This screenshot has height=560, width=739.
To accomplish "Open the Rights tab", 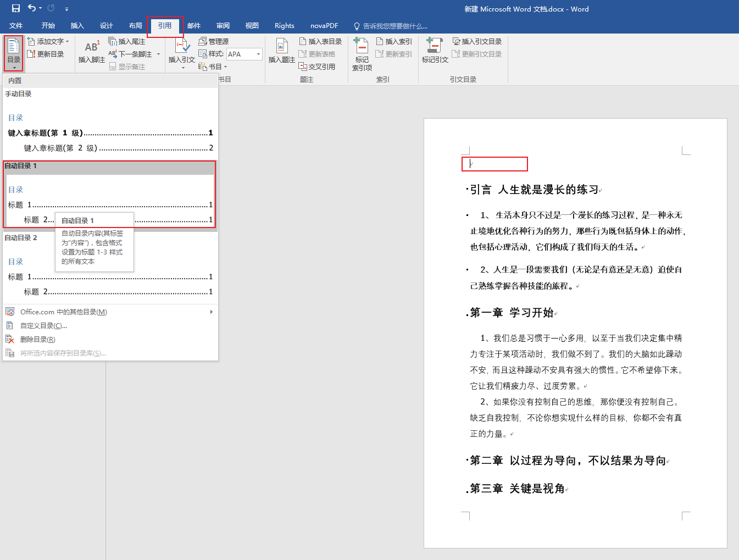I will pos(285,26).
